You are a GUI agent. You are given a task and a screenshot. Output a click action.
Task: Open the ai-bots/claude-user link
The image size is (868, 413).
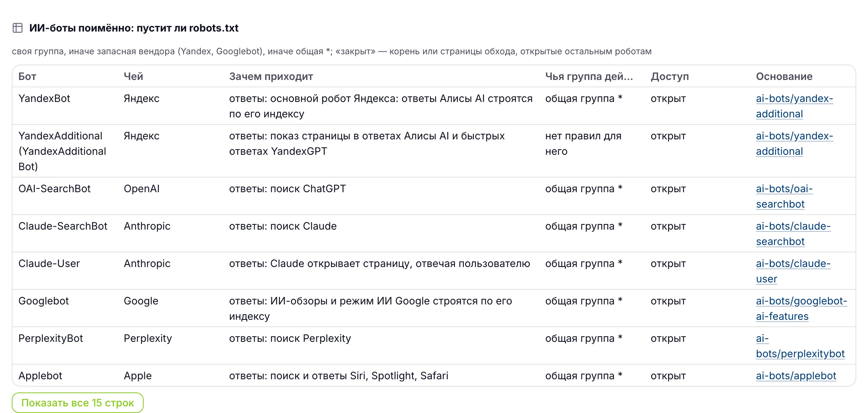[793, 271]
